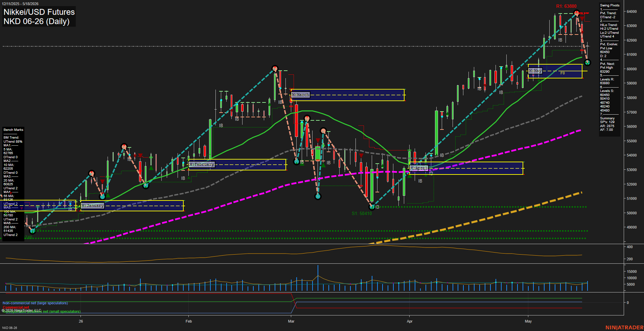
Task: Click the March pivot low marker near 51000
Action: (x=318, y=196)
